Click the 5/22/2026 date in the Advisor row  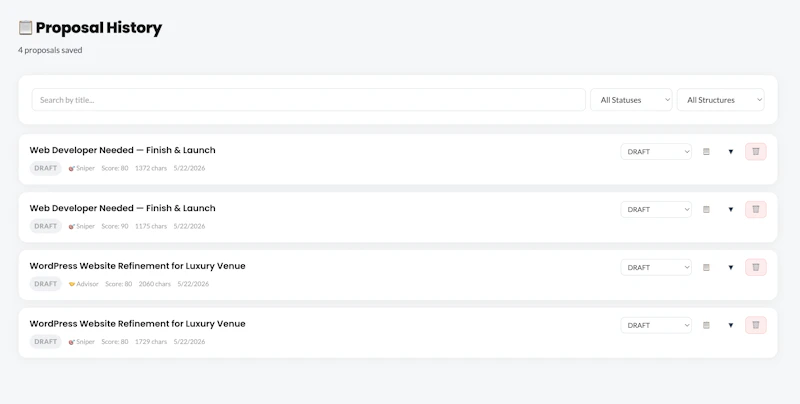pos(193,284)
